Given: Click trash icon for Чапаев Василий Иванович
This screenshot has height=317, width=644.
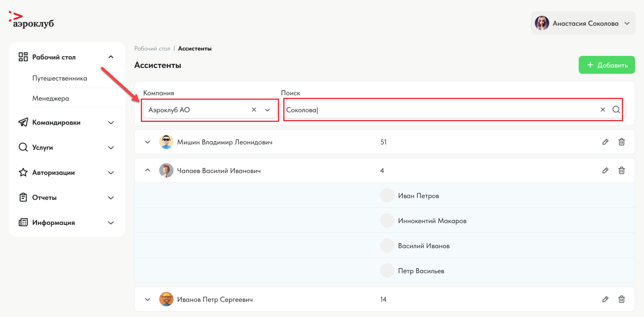Looking at the screenshot, I should (621, 171).
